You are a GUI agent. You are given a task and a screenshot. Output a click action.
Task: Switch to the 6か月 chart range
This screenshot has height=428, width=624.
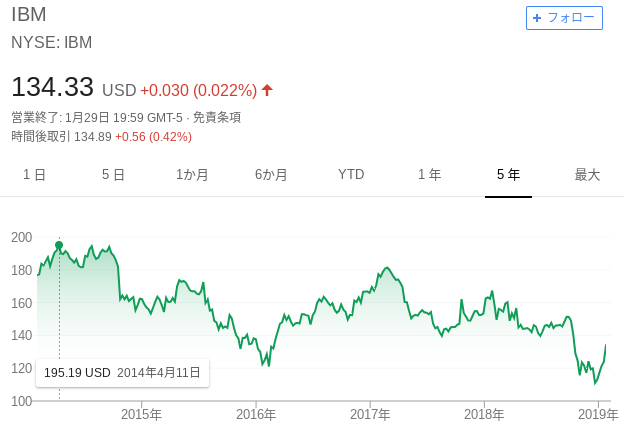pyautogui.click(x=271, y=174)
